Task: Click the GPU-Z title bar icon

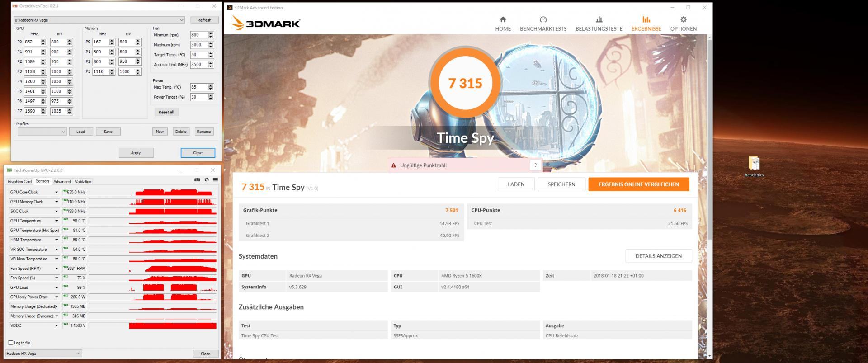Action: [9, 170]
